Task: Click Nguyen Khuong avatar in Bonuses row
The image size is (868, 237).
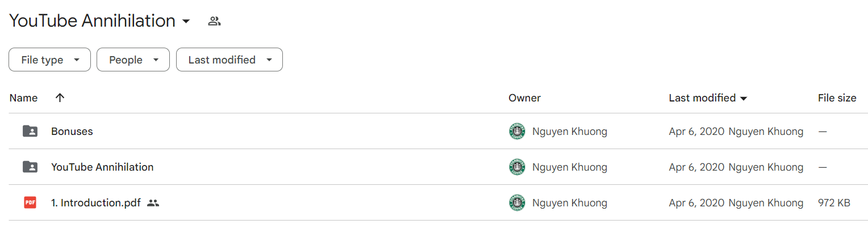Action: coord(517,132)
